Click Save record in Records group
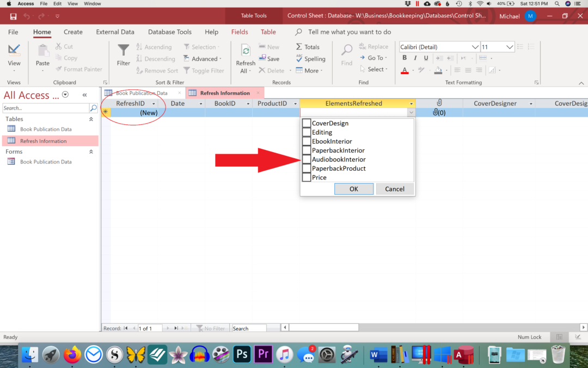Image resolution: width=588 pixels, height=368 pixels. point(269,59)
